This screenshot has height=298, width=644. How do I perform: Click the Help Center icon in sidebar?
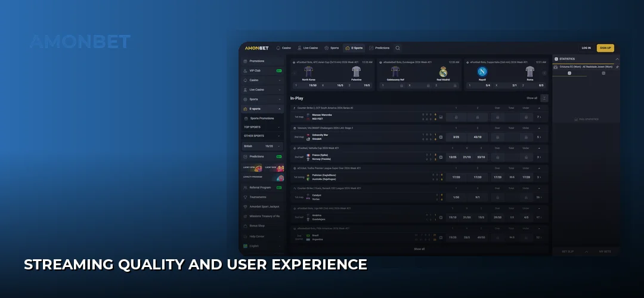[x=245, y=237]
